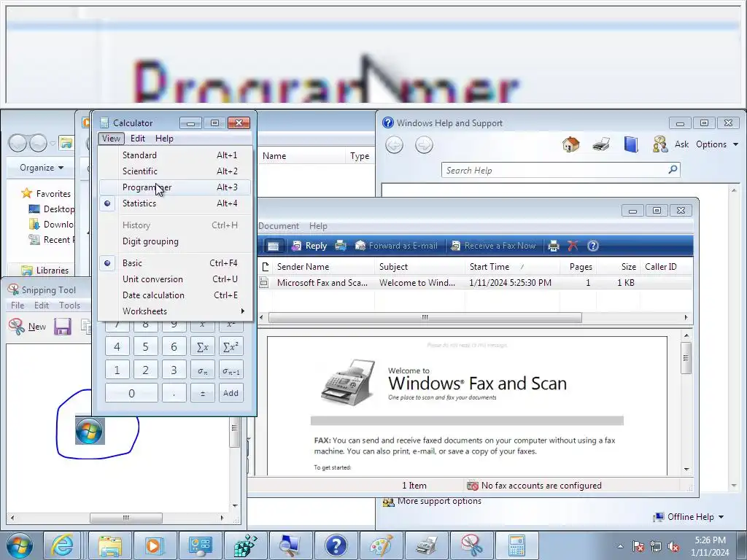Select the Basic option in View menu
The width and height of the screenshot is (747, 560).
(174, 262)
